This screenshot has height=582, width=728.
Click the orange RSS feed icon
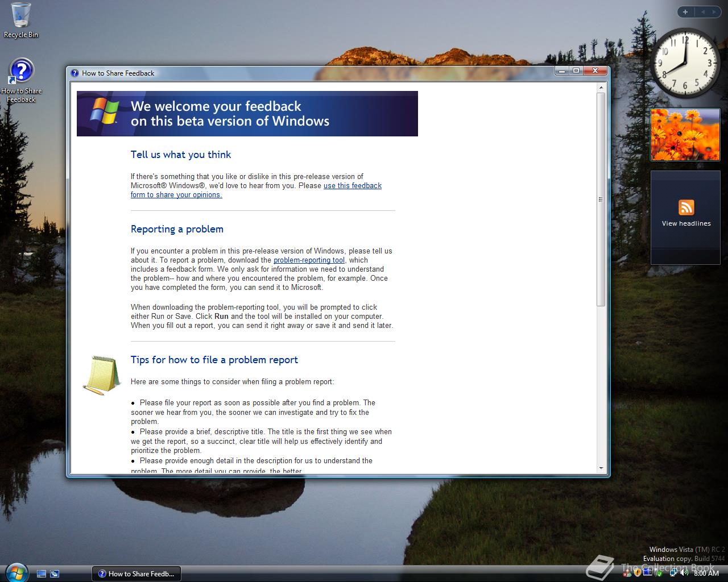pos(686,207)
